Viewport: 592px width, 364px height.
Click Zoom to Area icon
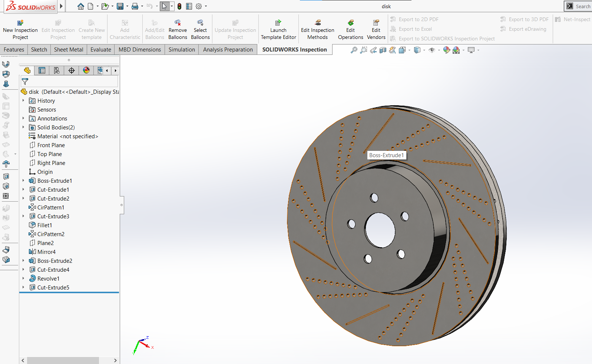pos(364,50)
